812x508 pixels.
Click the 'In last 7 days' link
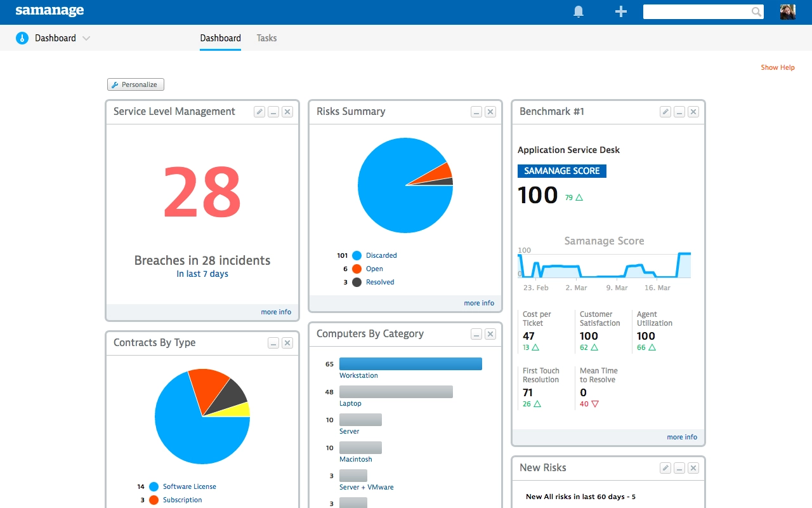[x=202, y=274]
